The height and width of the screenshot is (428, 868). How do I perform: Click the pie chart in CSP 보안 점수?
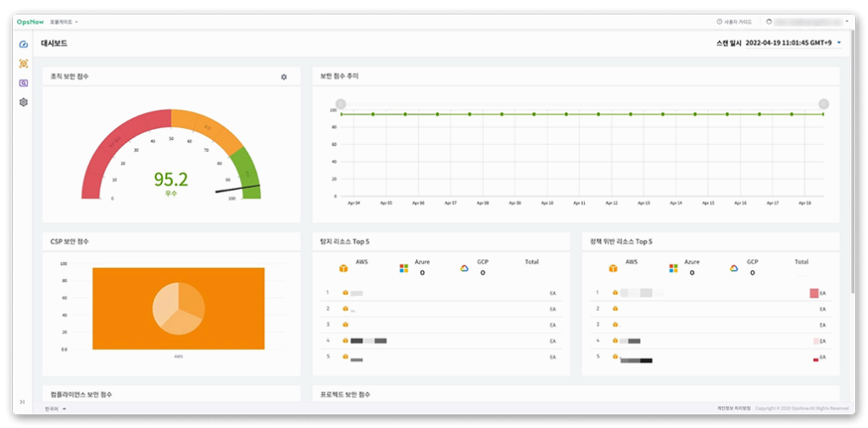178,308
